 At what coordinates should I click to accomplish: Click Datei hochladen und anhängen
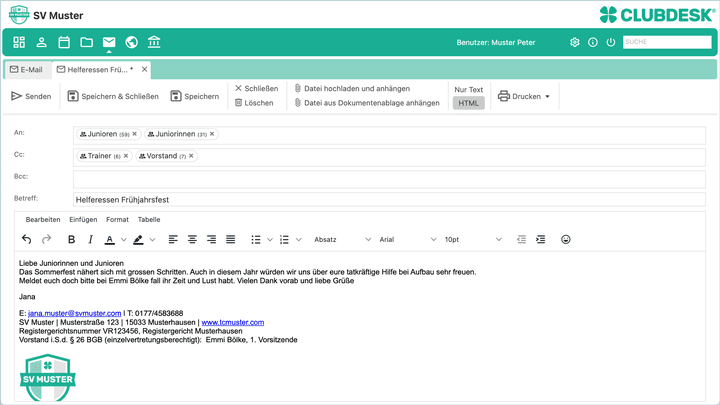352,88
